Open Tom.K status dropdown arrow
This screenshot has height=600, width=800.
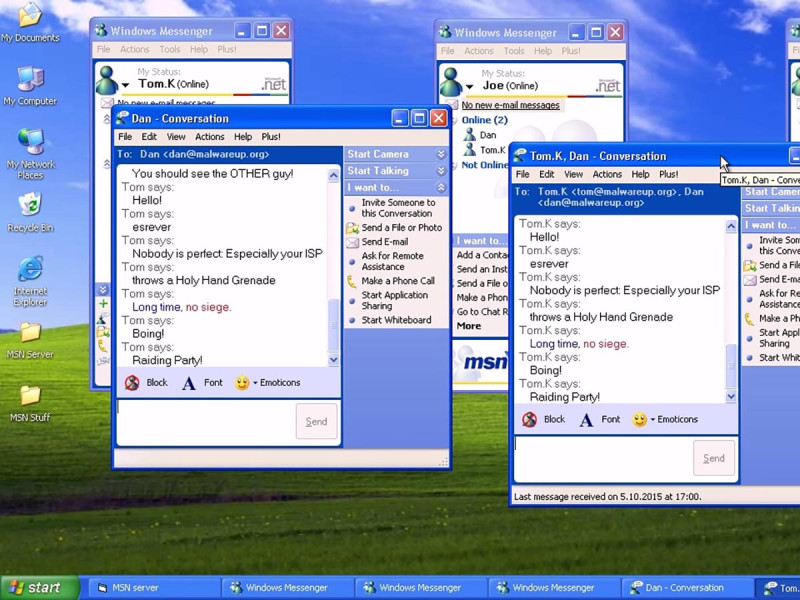tap(126, 85)
